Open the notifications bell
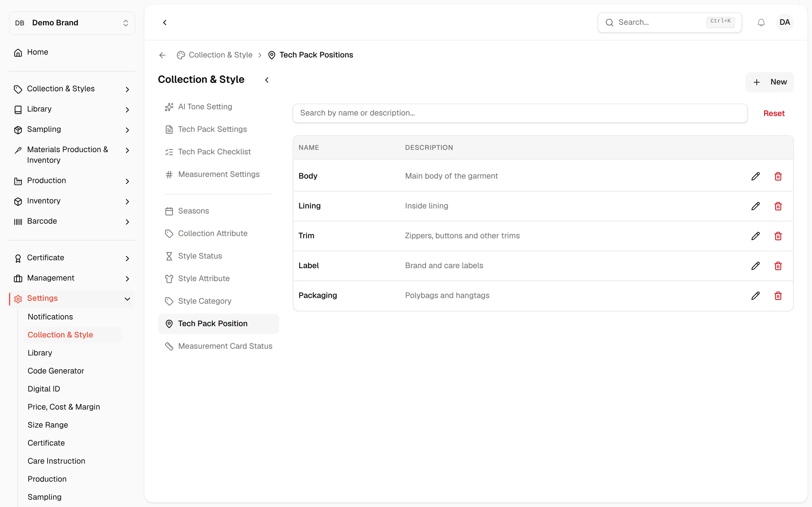Screen dimensions: 812x507 [x=761, y=23]
